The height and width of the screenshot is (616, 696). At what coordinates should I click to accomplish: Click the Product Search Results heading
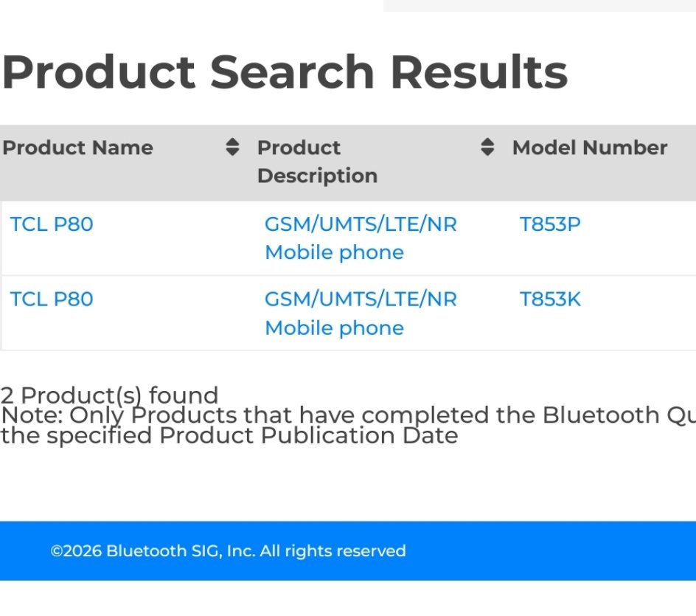285,72
